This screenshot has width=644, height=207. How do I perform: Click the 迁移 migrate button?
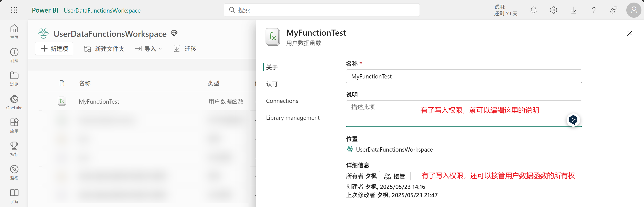pos(185,49)
